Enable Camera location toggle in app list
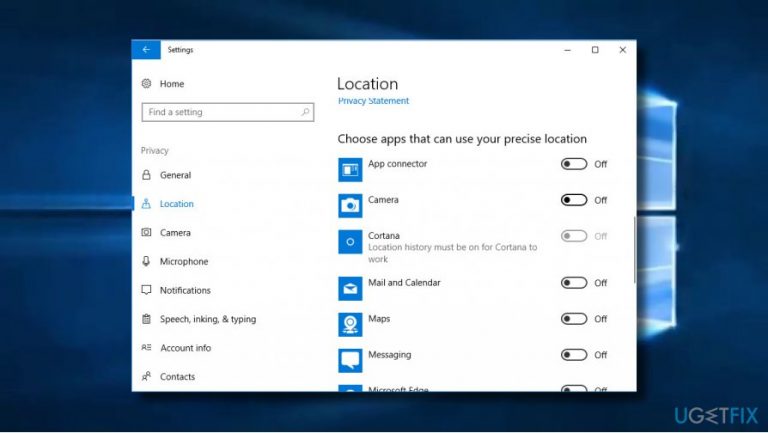The image size is (768, 433). point(574,200)
